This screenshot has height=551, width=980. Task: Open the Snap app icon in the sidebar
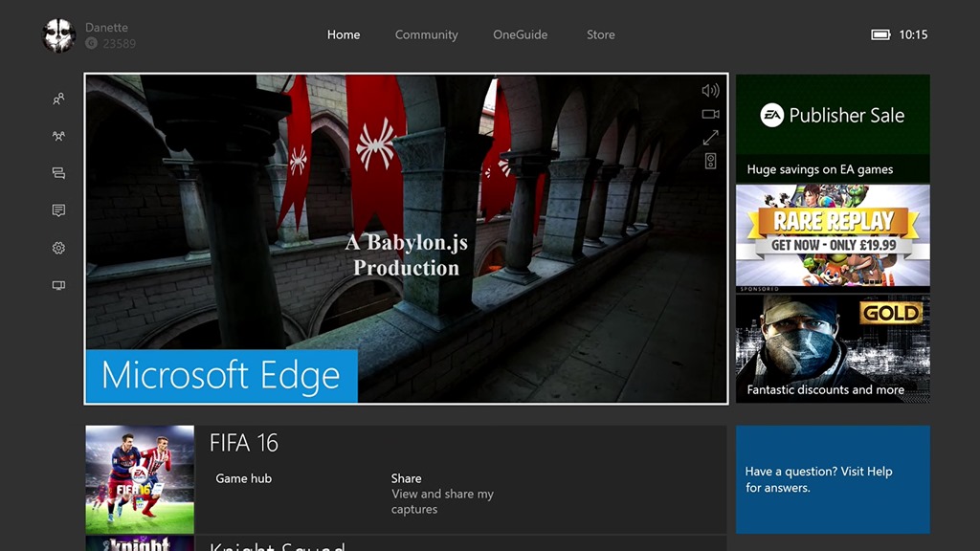pos(58,285)
